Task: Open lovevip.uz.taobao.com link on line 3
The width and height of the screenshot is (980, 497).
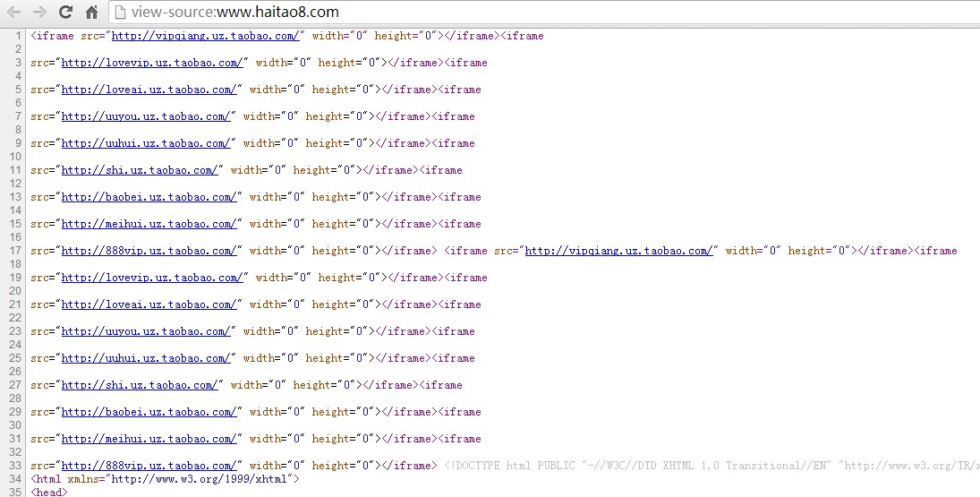Action: [152, 64]
